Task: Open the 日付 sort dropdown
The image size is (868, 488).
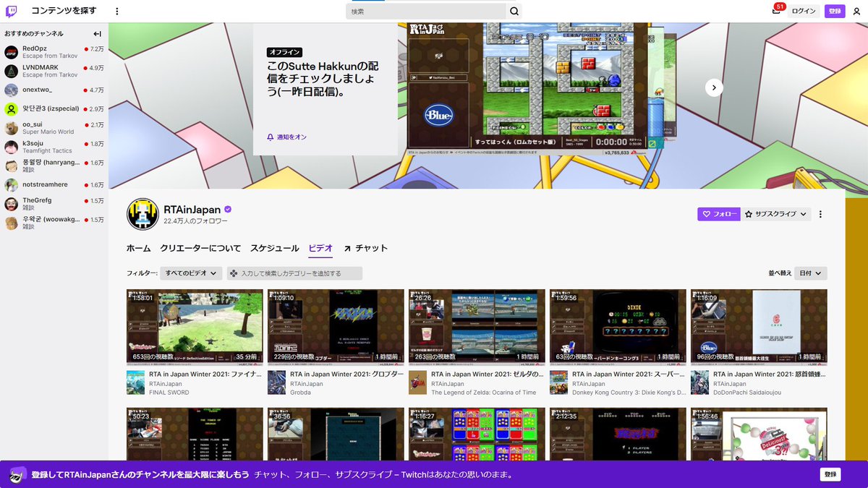Action: pyautogui.click(x=810, y=273)
